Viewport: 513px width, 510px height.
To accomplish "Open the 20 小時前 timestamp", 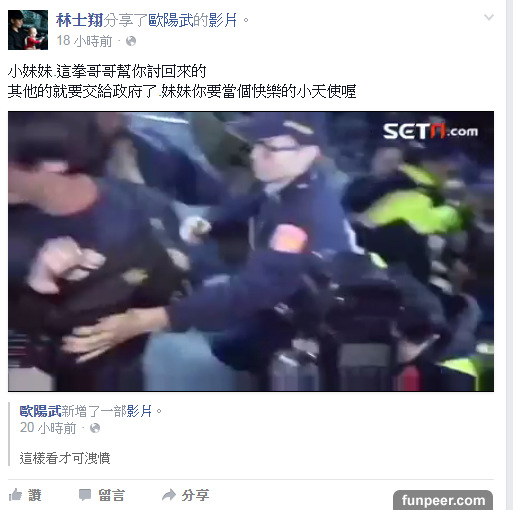I will (48, 428).
